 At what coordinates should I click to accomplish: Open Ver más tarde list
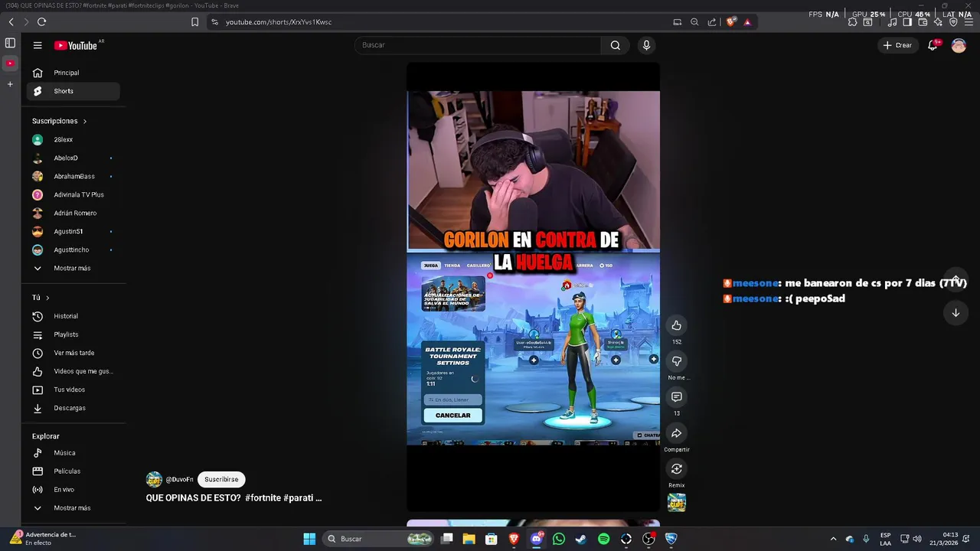click(x=73, y=353)
